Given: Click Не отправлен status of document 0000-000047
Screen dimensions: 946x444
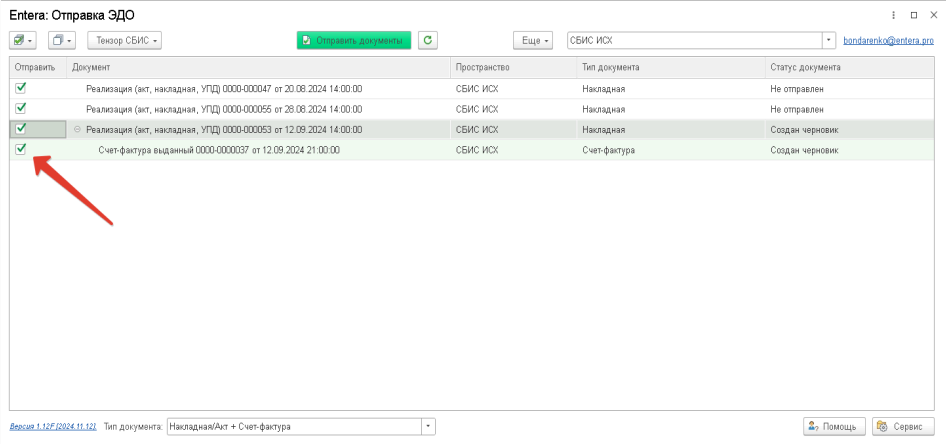Looking at the screenshot, I should click(797, 89).
